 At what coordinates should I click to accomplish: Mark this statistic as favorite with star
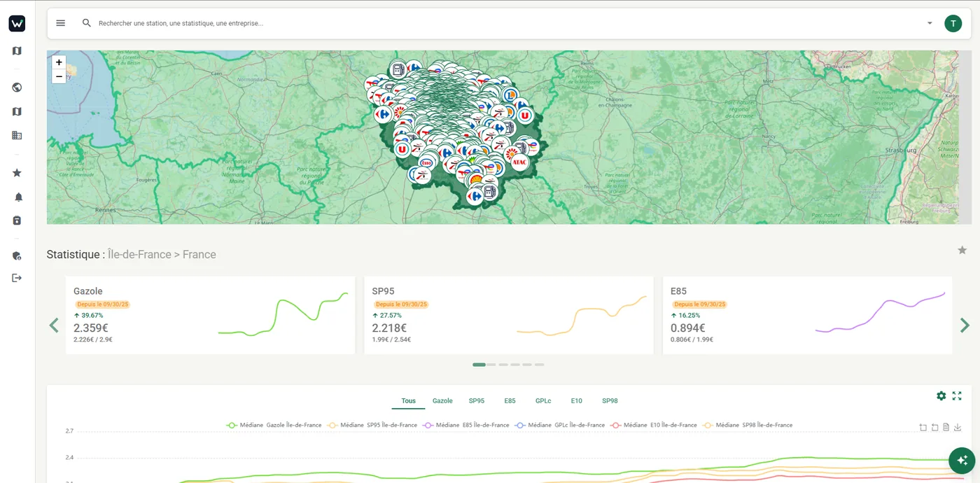pyautogui.click(x=962, y=250)
